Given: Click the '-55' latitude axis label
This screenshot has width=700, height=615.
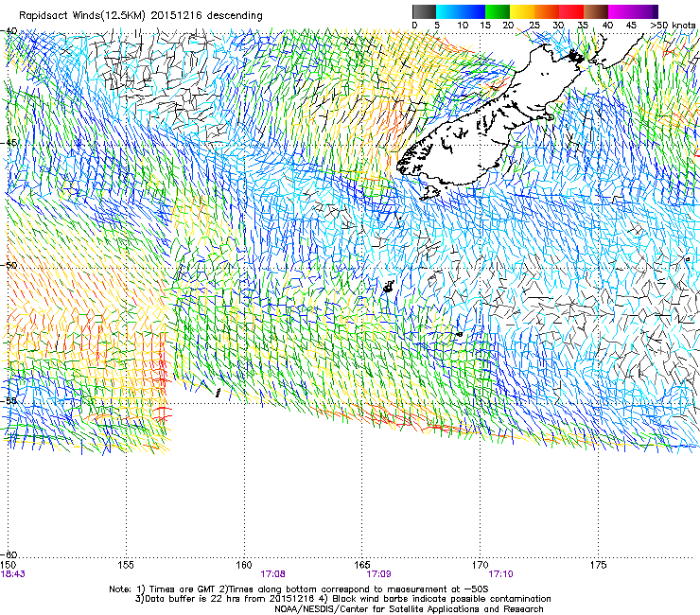Looking at the screenshot, I should (9, 400).
